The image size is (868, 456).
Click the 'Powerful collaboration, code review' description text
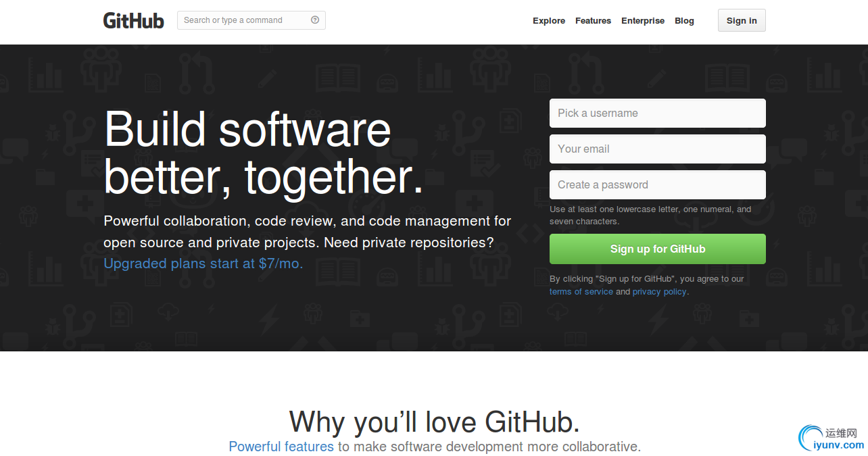click(x=308, y=231)
